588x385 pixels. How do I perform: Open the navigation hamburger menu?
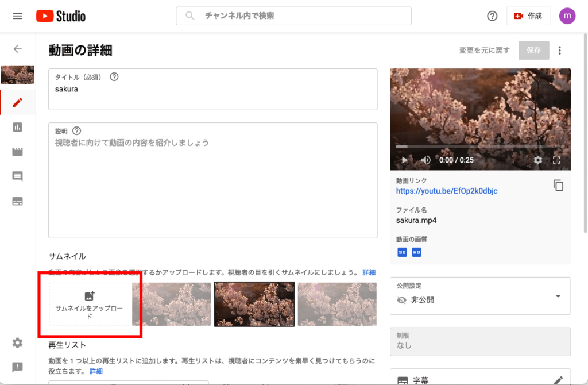pyautogui.click(x=17, y=16)
